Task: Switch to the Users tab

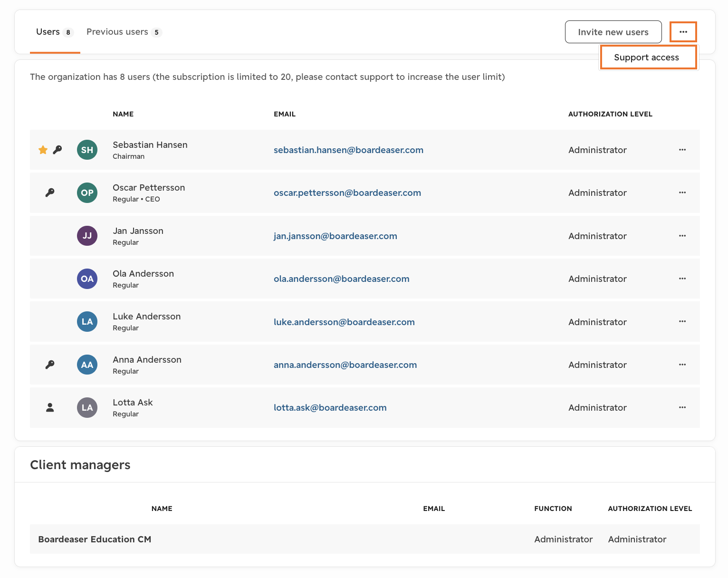Action: pyautogui.click(x=55, y=32)
